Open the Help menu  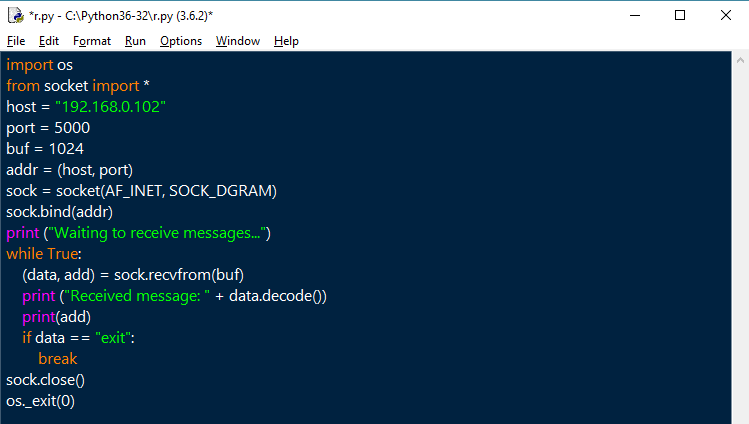point(286,41)
